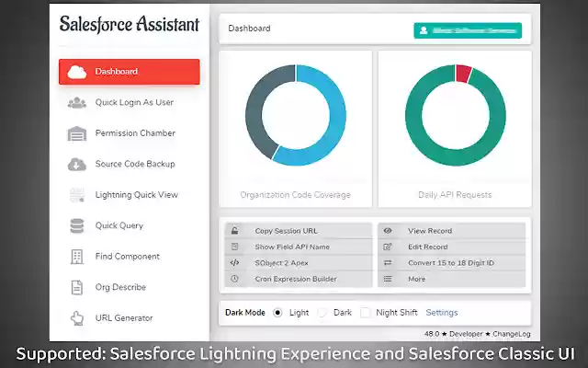Click Copy Session URL

point(299,231)
